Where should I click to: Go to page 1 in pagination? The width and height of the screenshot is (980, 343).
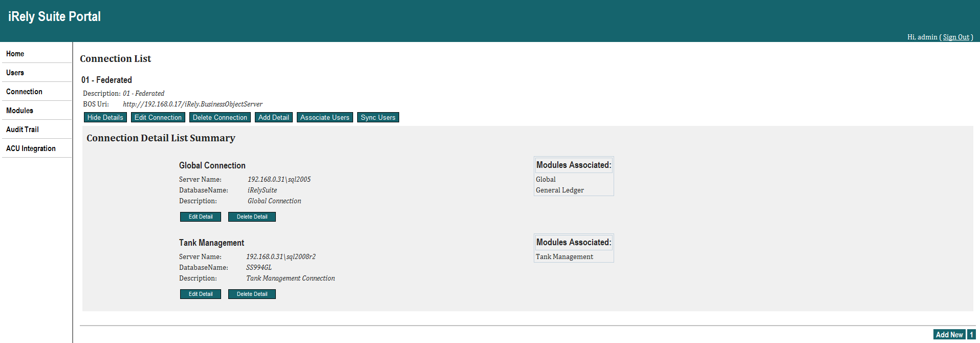971,334
